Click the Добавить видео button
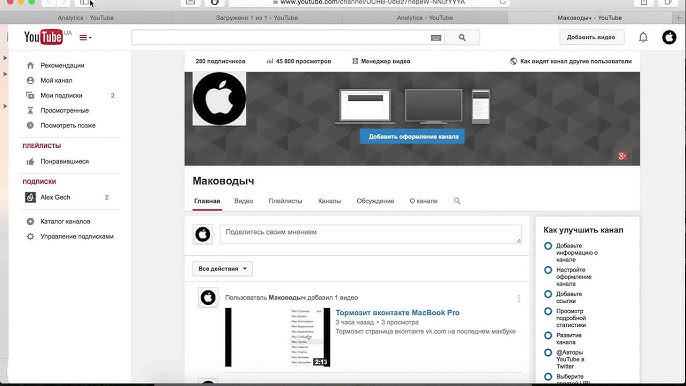This screenshot has height=386, width=686. pyautogui.click(x=591, y=37)
